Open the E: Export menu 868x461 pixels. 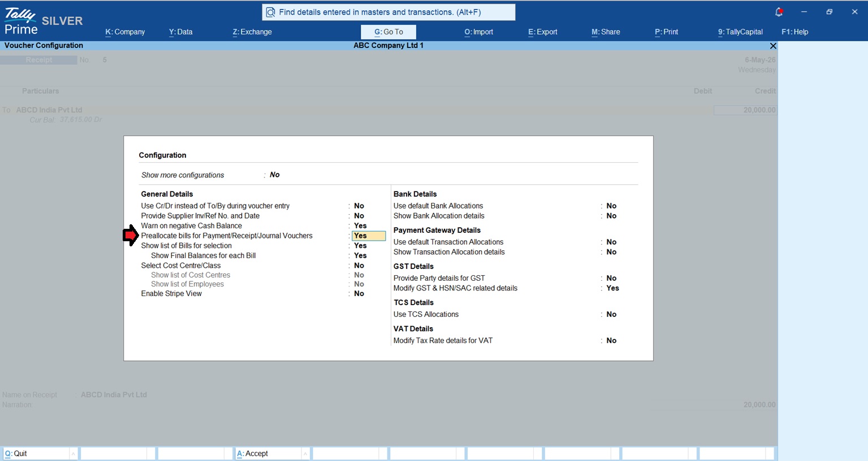pos(543,32)
